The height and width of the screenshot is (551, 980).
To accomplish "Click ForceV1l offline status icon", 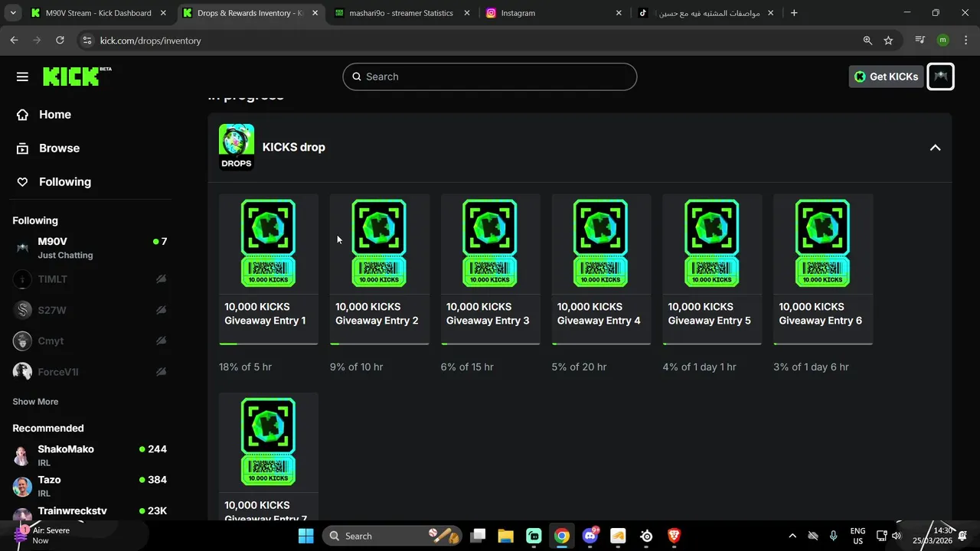I will (x=161, y=372).
